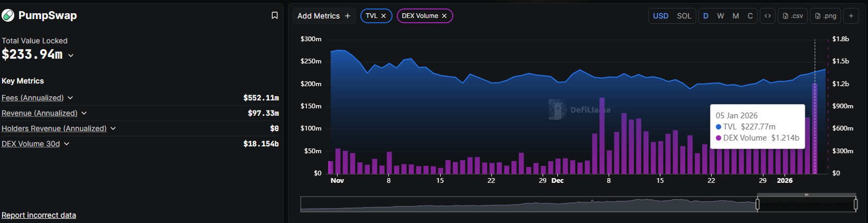Click the $552.11m fees value

click(261, 98)
